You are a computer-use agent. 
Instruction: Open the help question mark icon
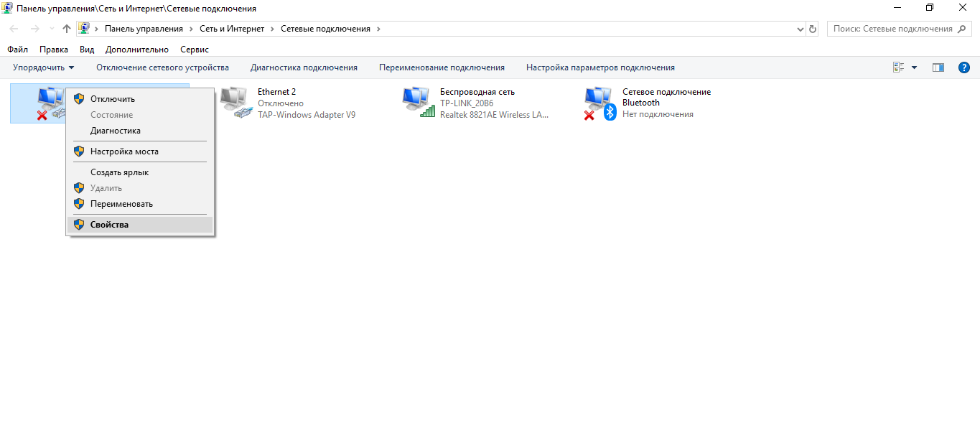pyautogui.click(x=964, y=67)
